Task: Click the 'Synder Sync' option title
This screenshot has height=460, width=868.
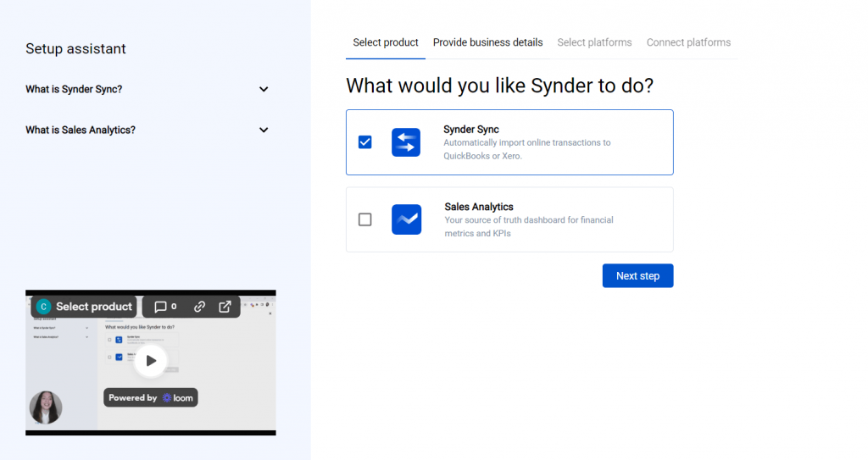Action: point(471,130)
